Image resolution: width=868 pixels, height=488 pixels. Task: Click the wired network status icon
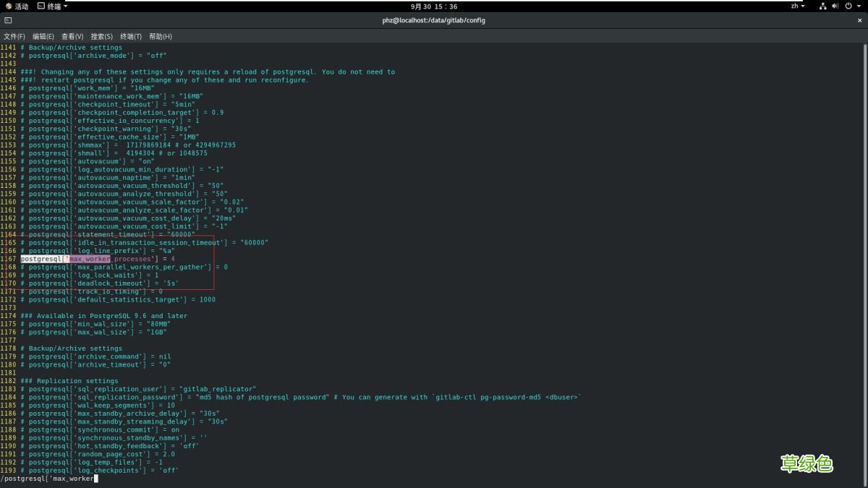point(823,6)
